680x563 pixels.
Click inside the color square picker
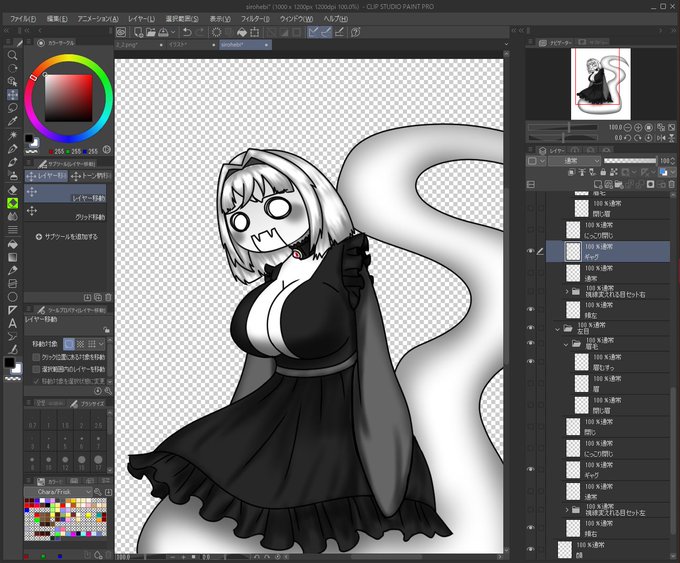pyautogui.click(x=69, y=98)
